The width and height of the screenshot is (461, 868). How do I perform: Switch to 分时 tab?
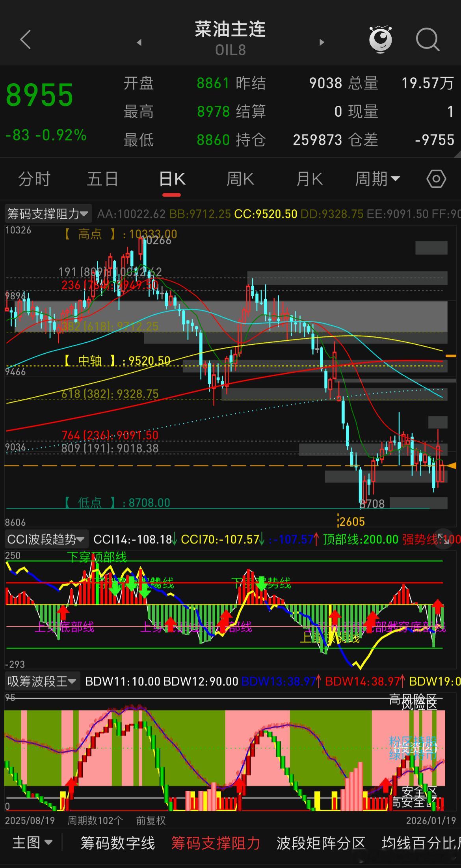(34, 179)
